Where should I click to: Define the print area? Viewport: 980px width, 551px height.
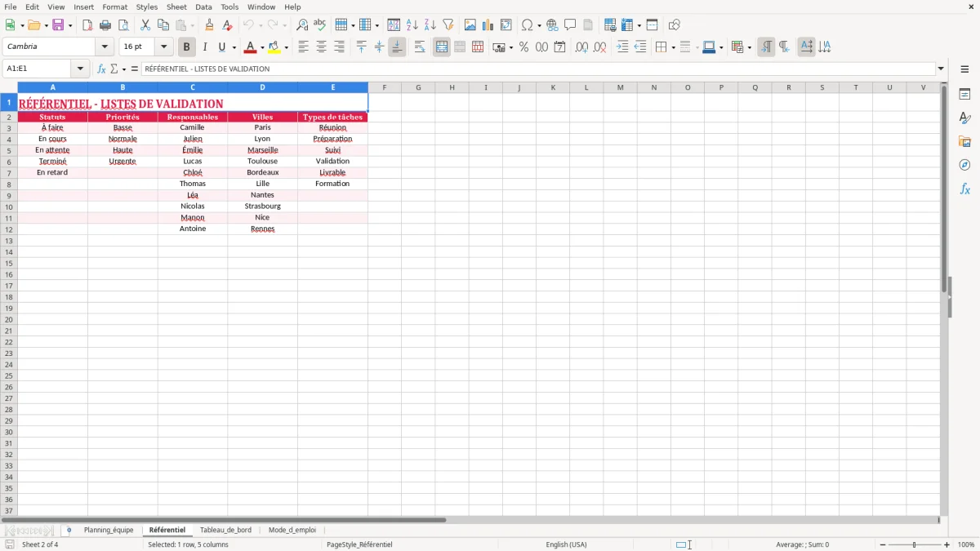coord(610,25)
